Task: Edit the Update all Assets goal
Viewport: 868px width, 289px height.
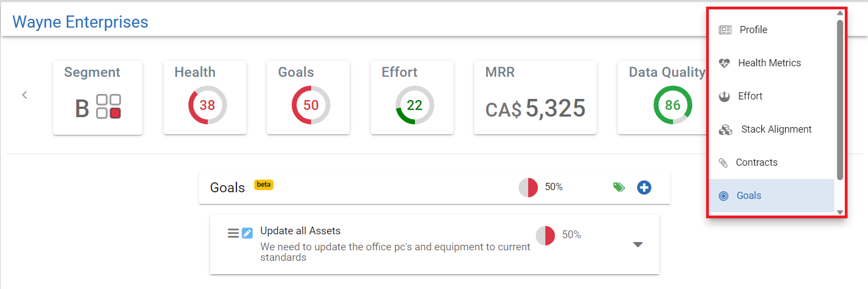Action: pyautogui.click(x=248, y=233)
